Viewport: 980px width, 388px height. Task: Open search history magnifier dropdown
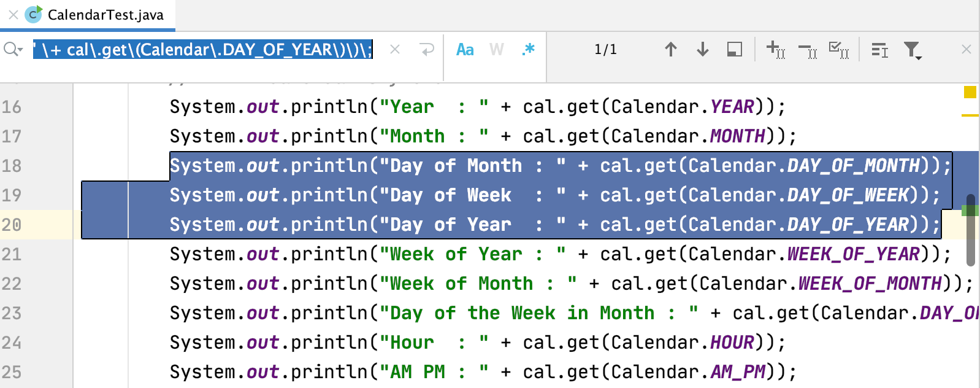click(x=12, y=50)
